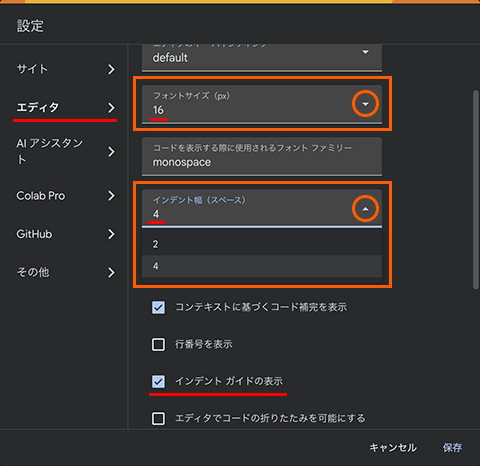Click the 保存 button

click(452, 447)
